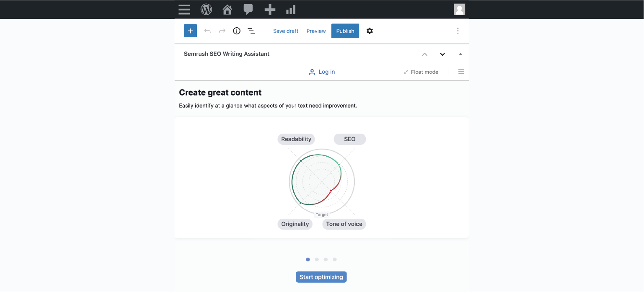The width and height of the screenshot is (644, 292).
Task: Select the second carousel dot
Action: pos(317,259)
